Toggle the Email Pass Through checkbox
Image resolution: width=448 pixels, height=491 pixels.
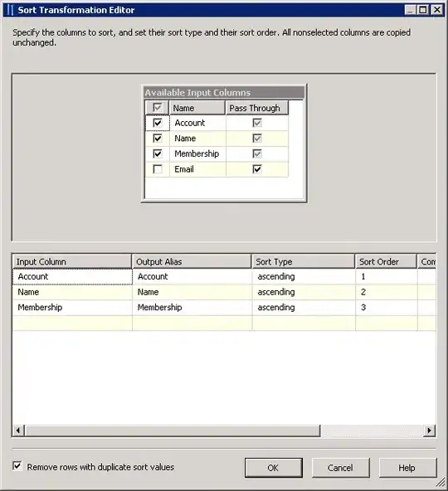[x=257, y=169]
